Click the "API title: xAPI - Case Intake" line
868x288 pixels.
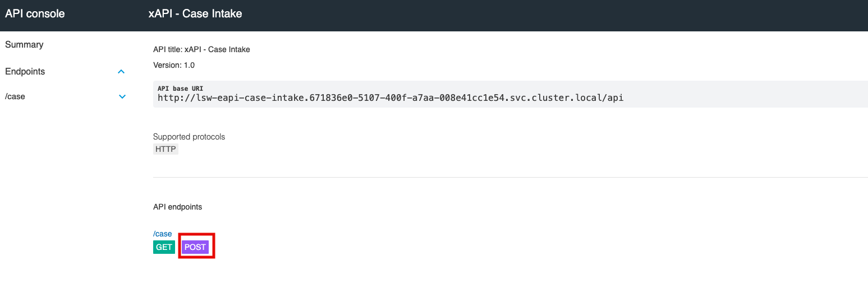pyautogui.click(x=201, y=49)
